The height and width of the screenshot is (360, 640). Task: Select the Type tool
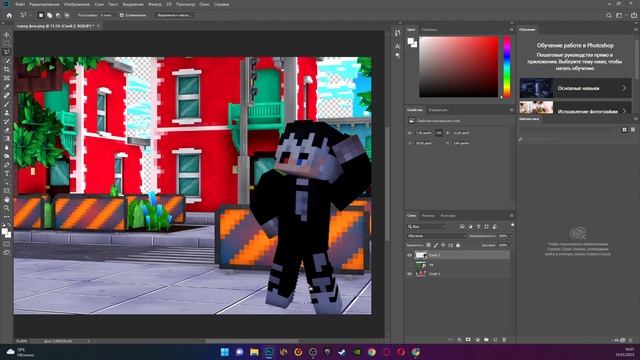point(7,173)
